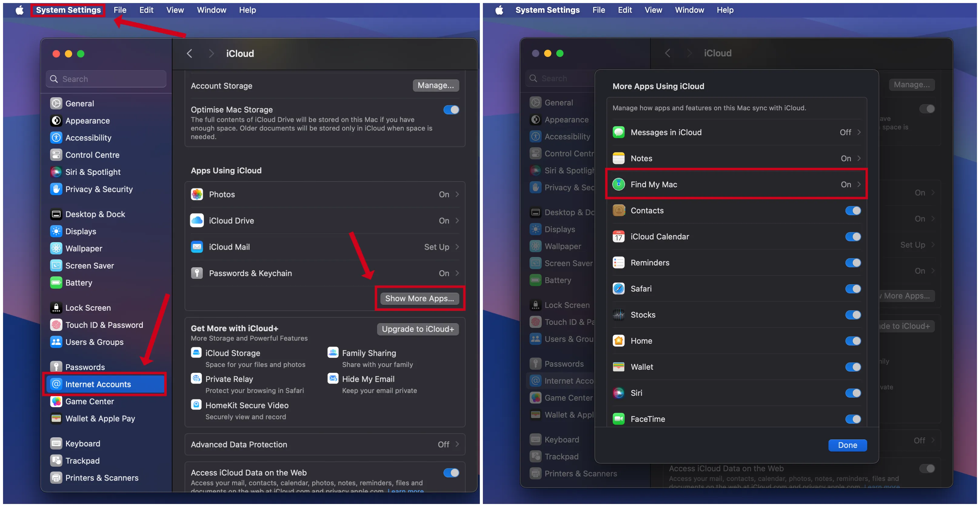
Task: Expand iCloud Drive options
Action: pos(325,221)
